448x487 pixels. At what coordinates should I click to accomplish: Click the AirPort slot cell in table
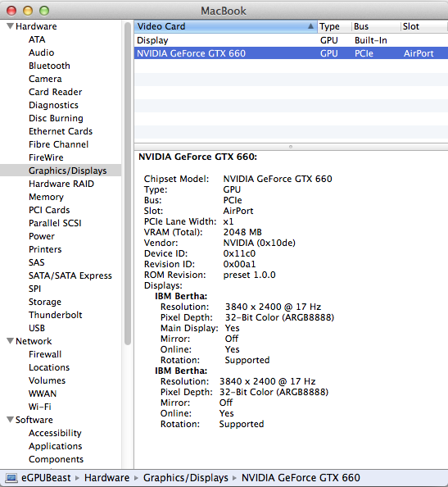tap(419, 53)
